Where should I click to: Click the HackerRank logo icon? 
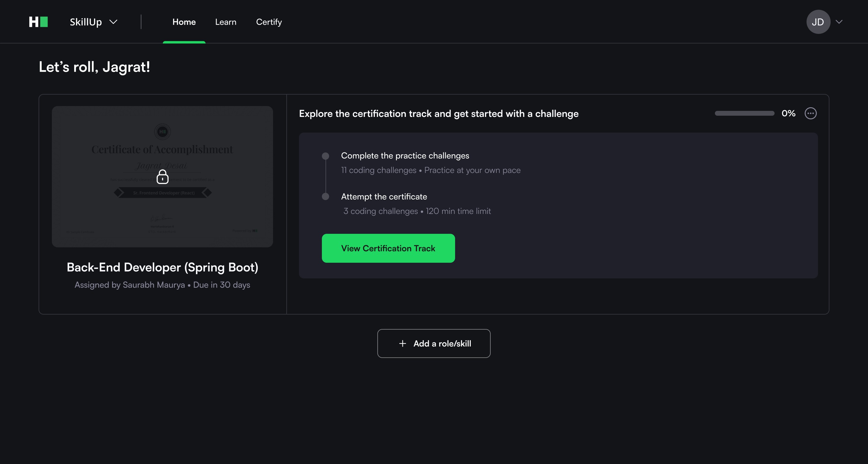coord(38,22)
